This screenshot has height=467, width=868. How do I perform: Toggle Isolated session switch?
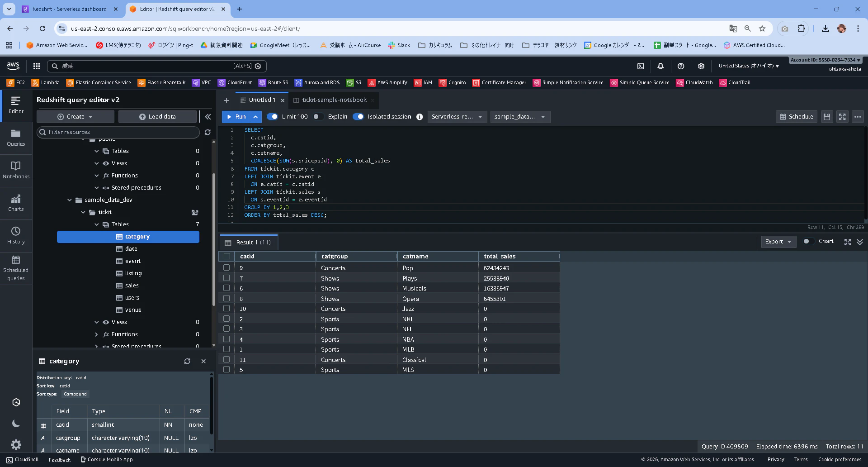[x=358, y=117]
